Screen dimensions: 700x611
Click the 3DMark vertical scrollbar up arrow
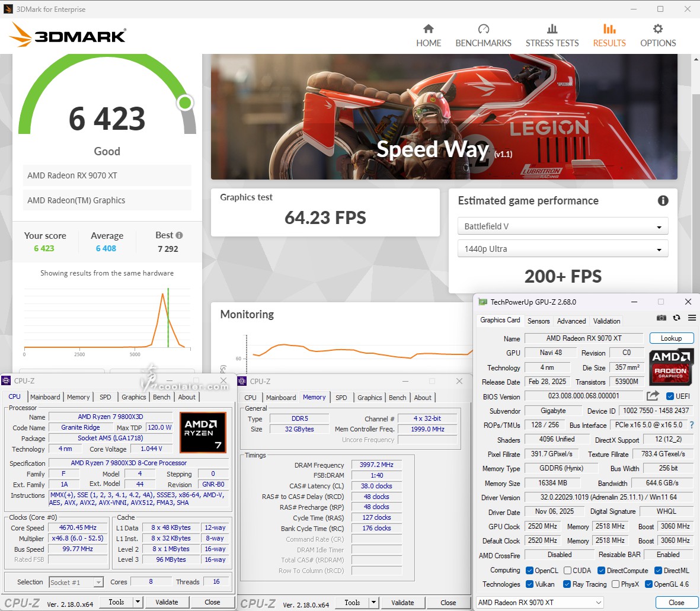click(x=696, y=59)
